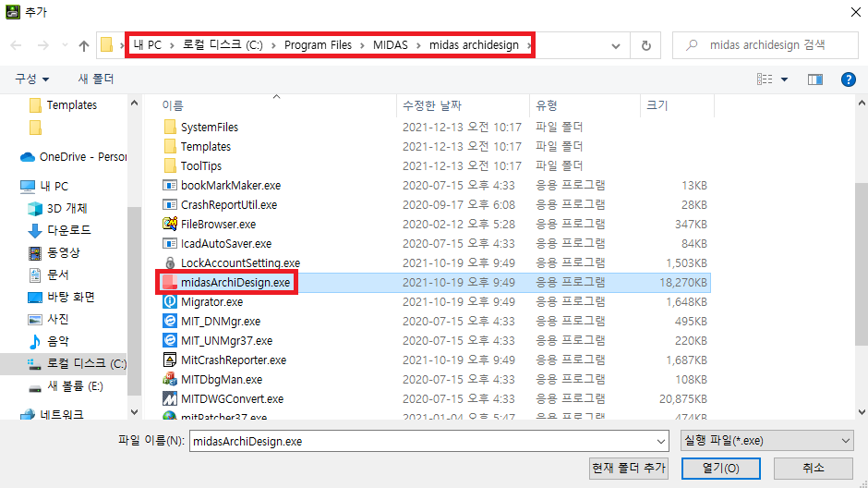This screenshot has width=868, height=488.
Task: Click the 18,270KB size value
Action: (x=682, y=283)
